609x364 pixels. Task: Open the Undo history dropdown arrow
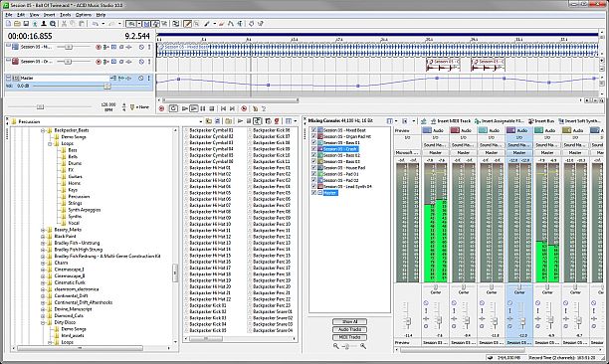(x=102, y=24)
